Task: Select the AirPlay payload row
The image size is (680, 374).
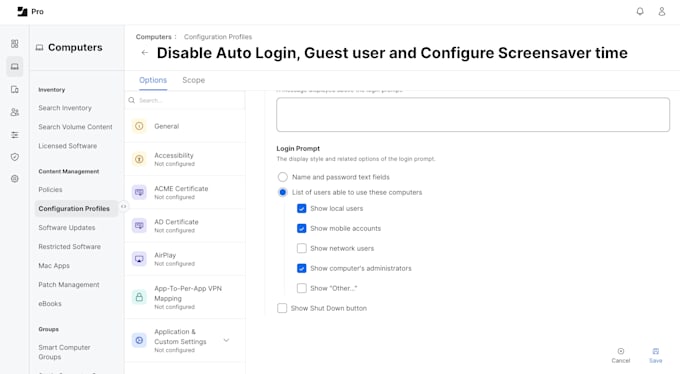Action: pyautogui.click(x=185, y=259)
